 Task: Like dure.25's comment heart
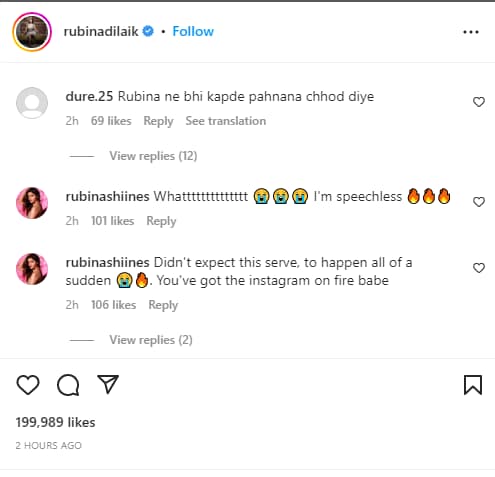[x=479, y=102]
